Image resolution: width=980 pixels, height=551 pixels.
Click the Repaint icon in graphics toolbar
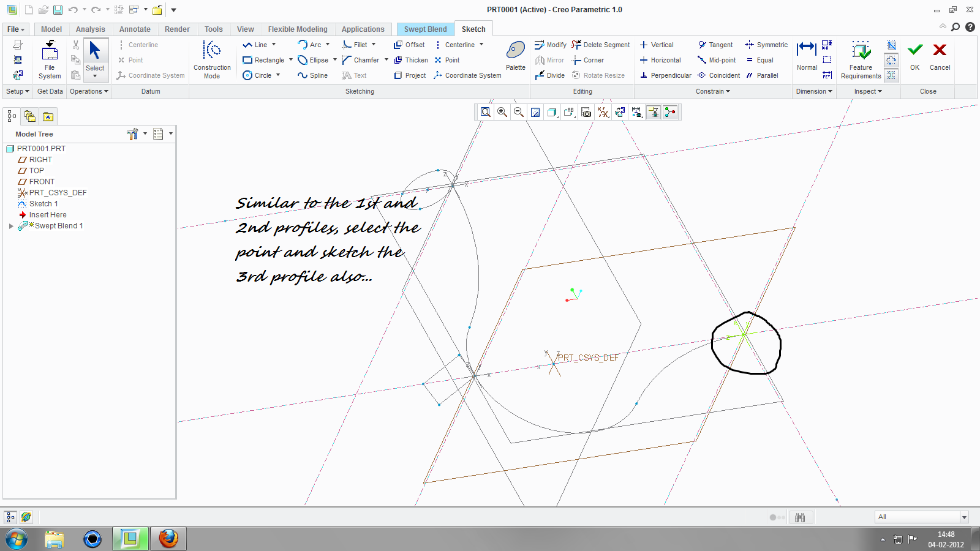(535, 112)
